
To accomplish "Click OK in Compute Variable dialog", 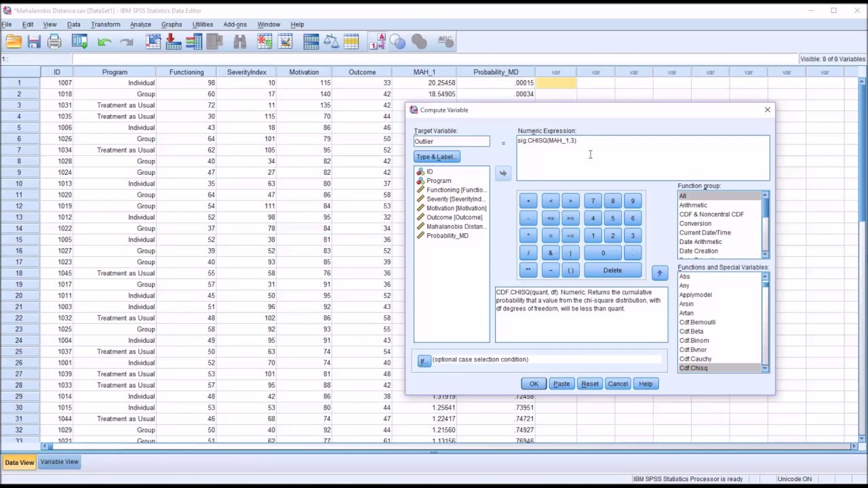I will click(x=534, y=384).
